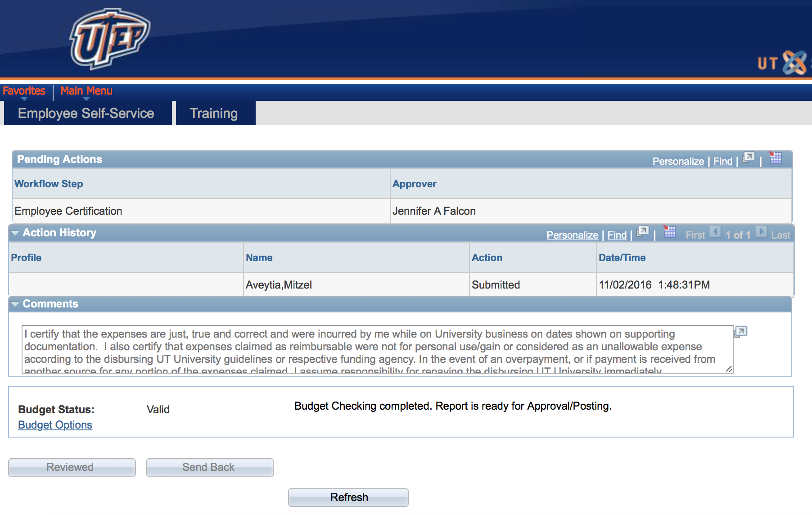
Task: Click the '1 of 1' row counter
Action: (x=738, y=235)
